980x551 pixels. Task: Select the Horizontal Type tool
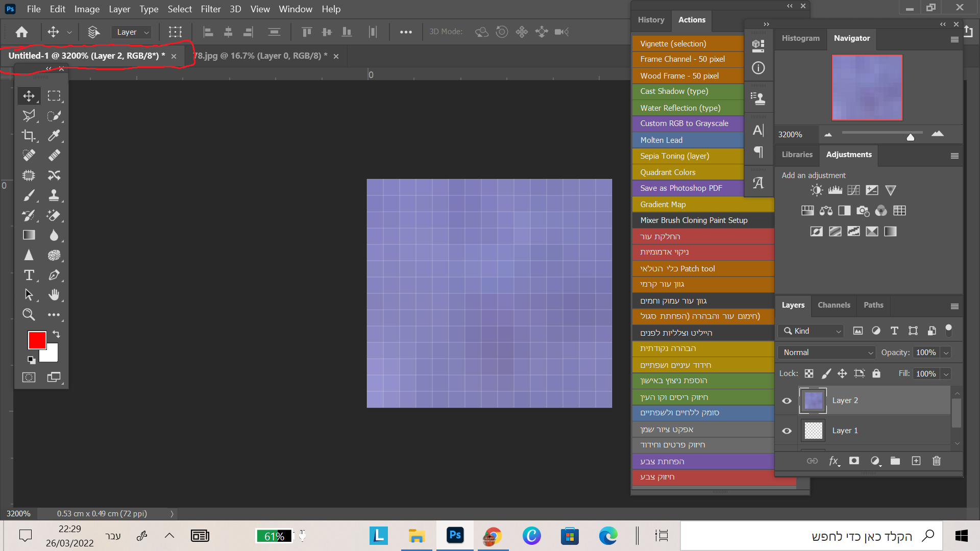pyautogui.click(x=29, y=275)
